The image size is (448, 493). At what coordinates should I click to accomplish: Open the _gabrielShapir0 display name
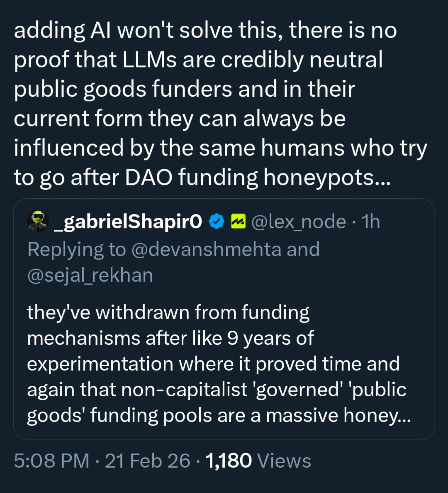pos(128,222)
